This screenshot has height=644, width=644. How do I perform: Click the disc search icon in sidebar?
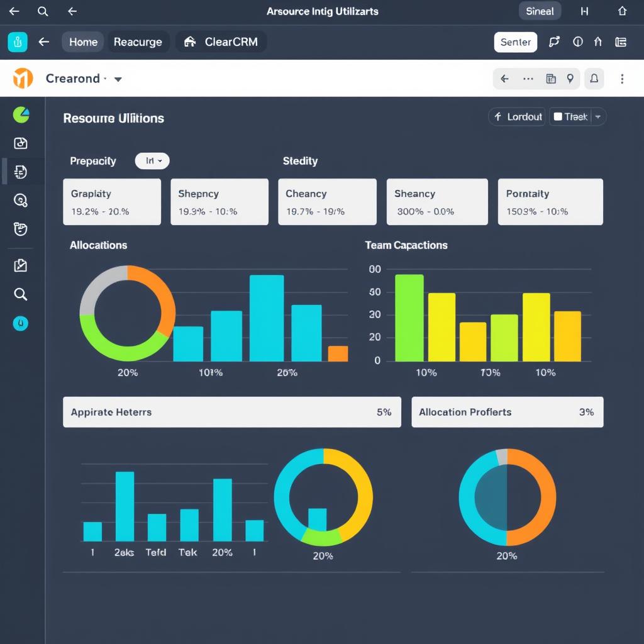(x=21, y=201)
